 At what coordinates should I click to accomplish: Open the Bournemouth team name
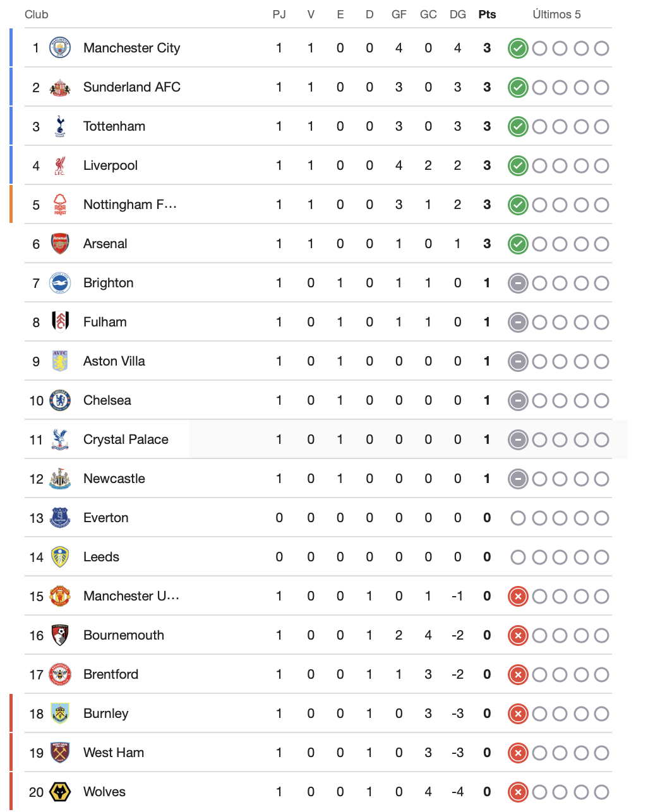[124, 635]
